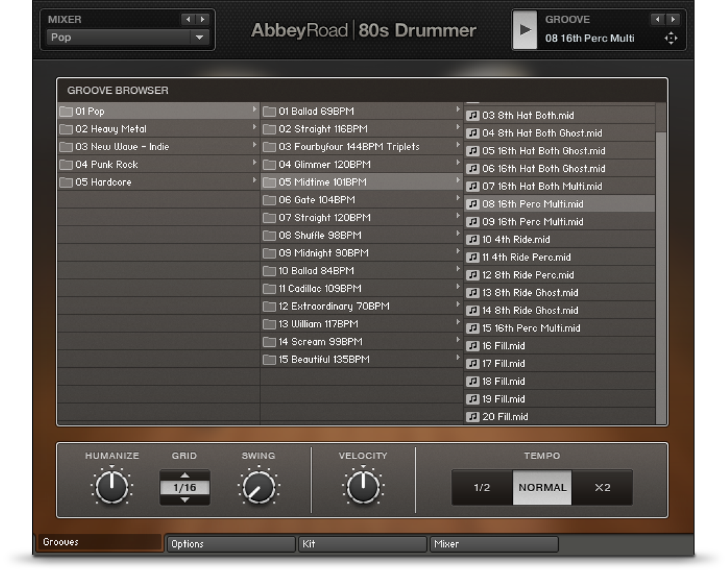The height and width of the screenshot is (577, 728).
Task: Open the 12 Extraordinary 70BPM folder
Action: point(361,306)
